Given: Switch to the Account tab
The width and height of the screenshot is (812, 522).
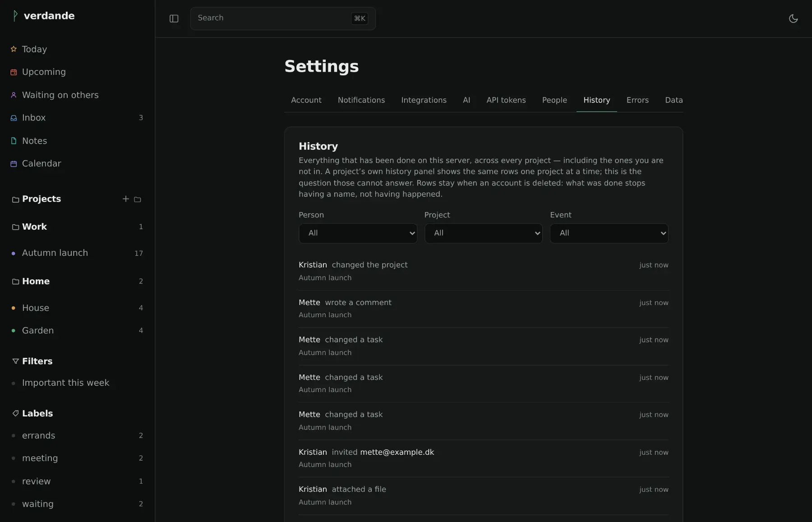Looking at the screenshot, I should [306, 100].
